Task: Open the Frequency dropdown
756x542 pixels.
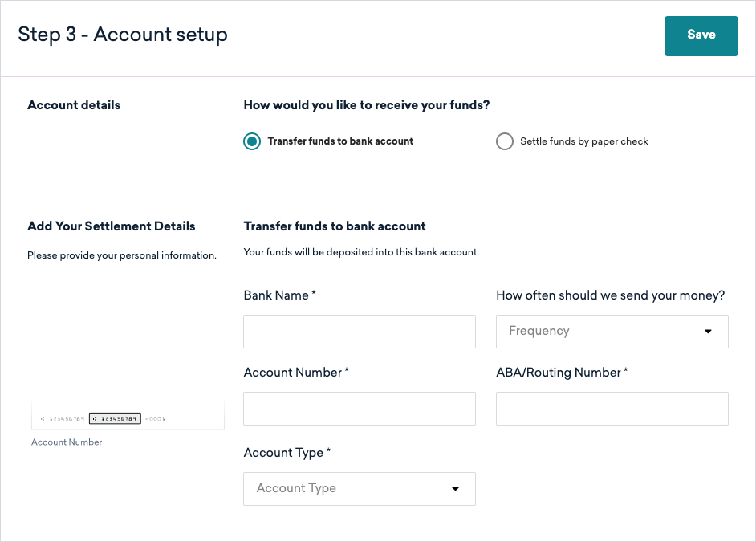Action: 612,332
